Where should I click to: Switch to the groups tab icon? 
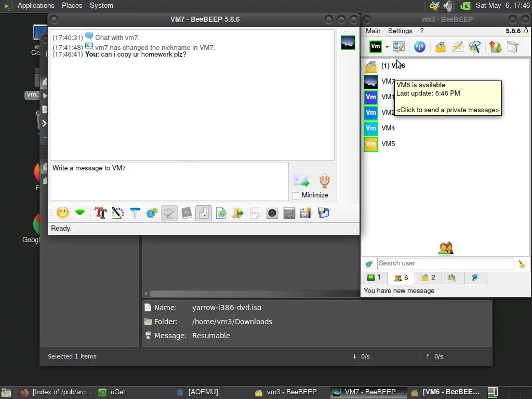(451, 277)
